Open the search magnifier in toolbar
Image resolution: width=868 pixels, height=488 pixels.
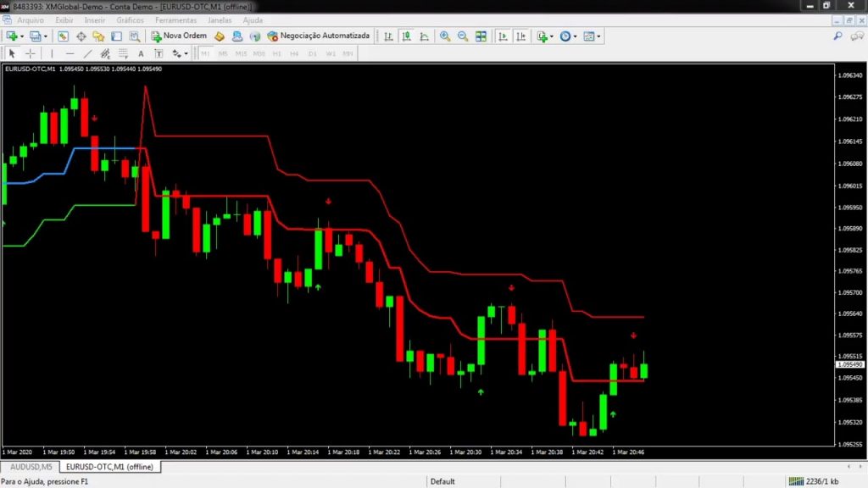click(x=838, y=36)
